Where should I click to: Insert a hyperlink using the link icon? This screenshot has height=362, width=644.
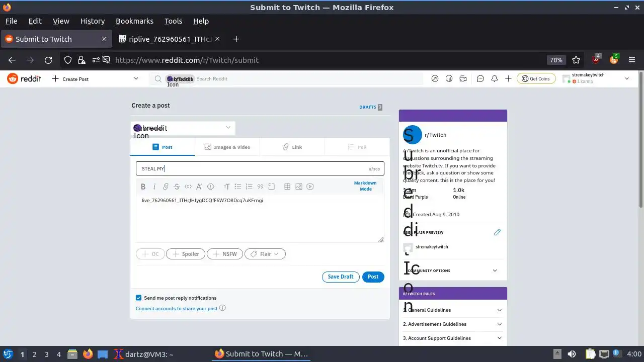[x=166, y=187]
